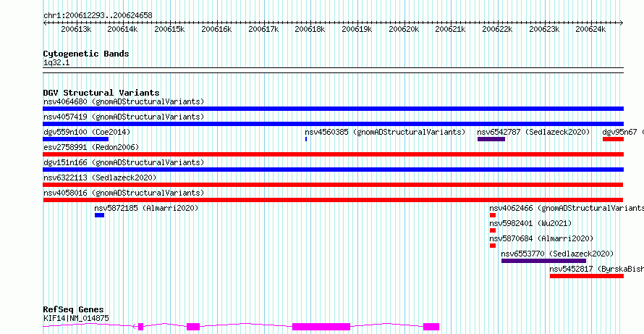Click ruler position 200619k
The image size is (644, 334).
point(357,29)
